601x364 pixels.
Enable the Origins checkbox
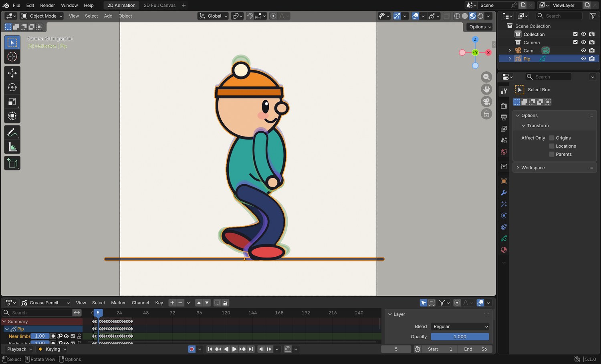(x=552, y=138)
